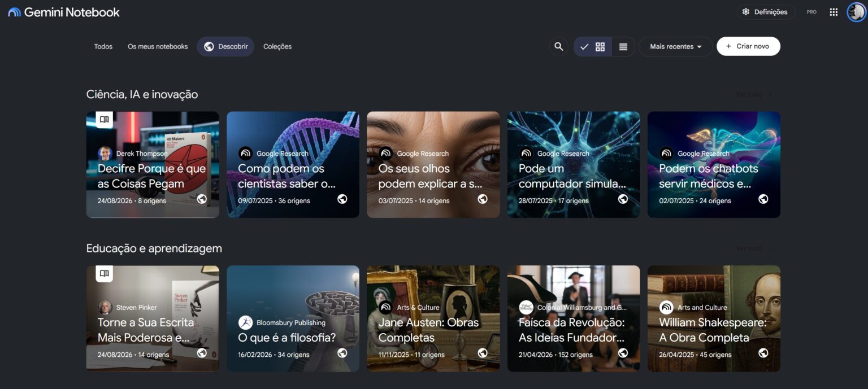This screenshot has height=389, width=868.
Task: Open the Mais recentes sort dropdown
Action: click(675, 47)
